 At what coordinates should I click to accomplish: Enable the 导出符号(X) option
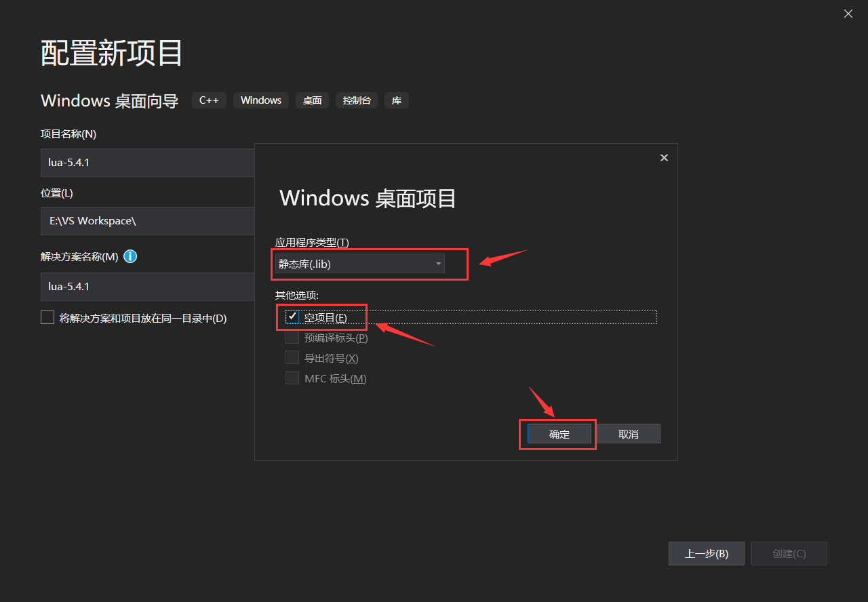[x=292, y=357]
